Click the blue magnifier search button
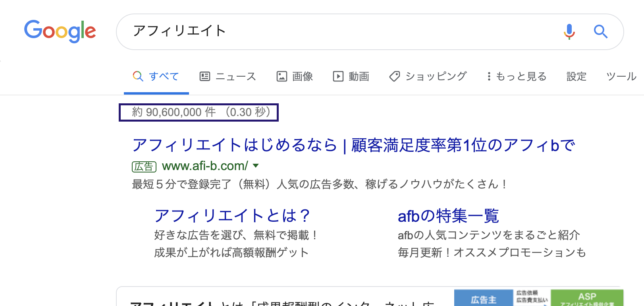The height and width of the screenshot is (306, 644). click(x=600, y=31)
